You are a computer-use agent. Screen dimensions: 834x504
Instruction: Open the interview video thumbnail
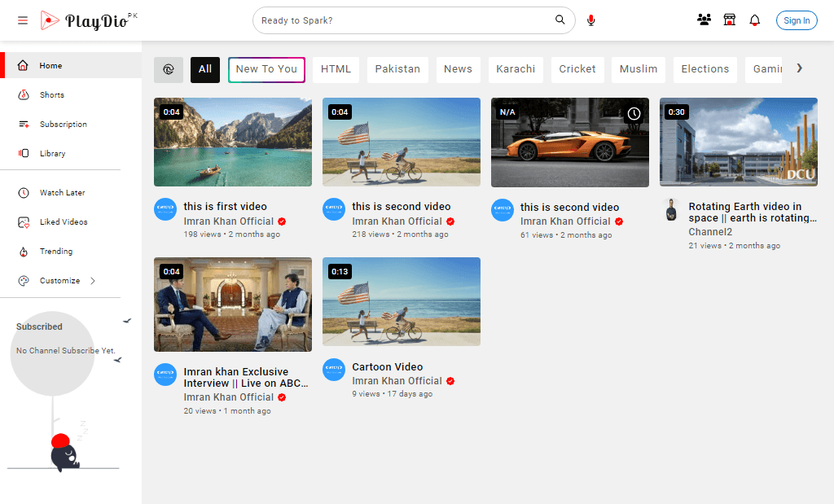click(x=233, y=305)
